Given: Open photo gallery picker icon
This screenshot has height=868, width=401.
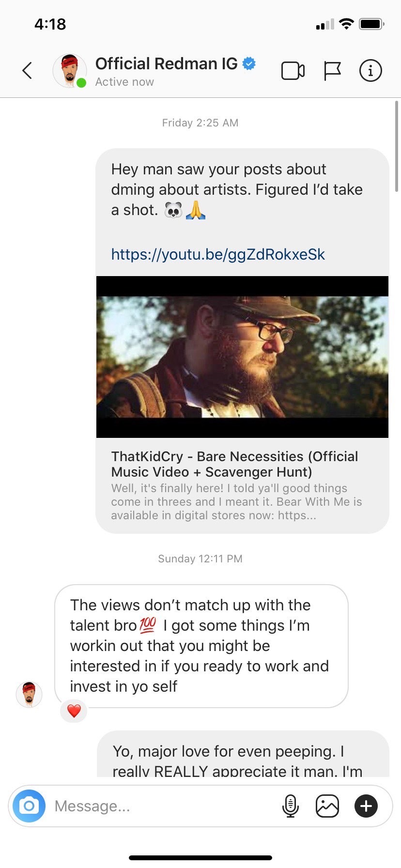Looking at the screenshot, I should pyautogui.click(x=327, y=806).
